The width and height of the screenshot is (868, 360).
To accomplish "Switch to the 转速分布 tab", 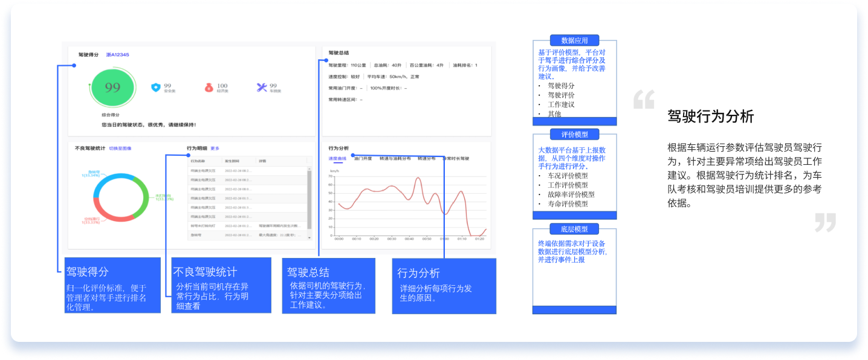I will [426, 158].
